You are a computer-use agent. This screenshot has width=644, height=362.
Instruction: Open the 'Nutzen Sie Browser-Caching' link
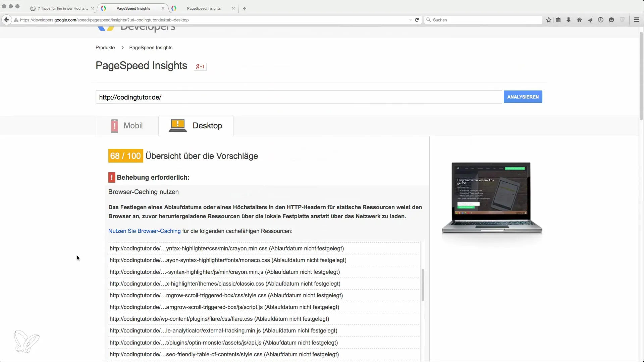144,231
